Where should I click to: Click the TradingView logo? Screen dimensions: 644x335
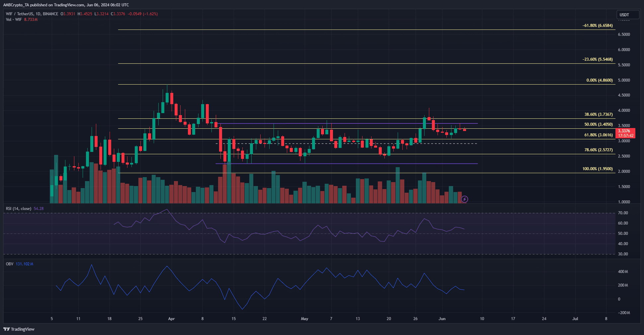pyautogui.click(x=19, y=329)
